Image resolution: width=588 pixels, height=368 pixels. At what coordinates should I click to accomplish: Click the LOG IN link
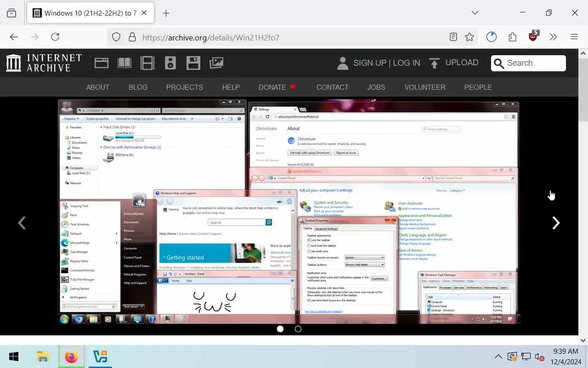[407, 63]
